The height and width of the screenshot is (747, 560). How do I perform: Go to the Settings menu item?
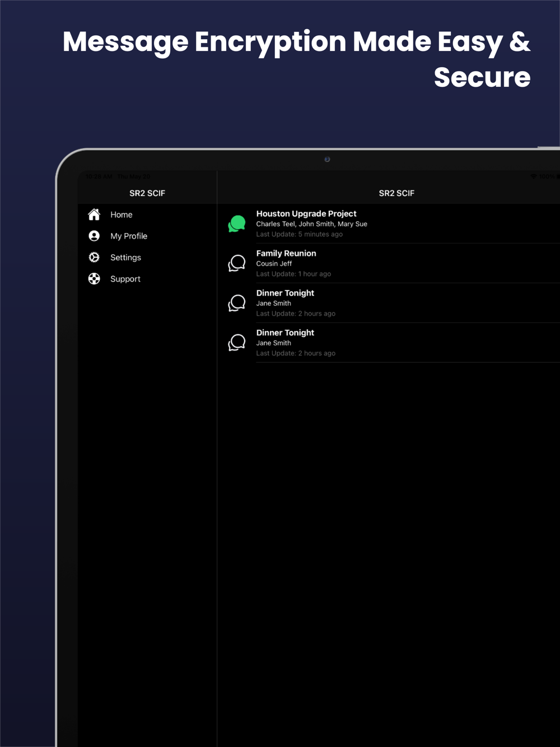[x=147, y=257]
